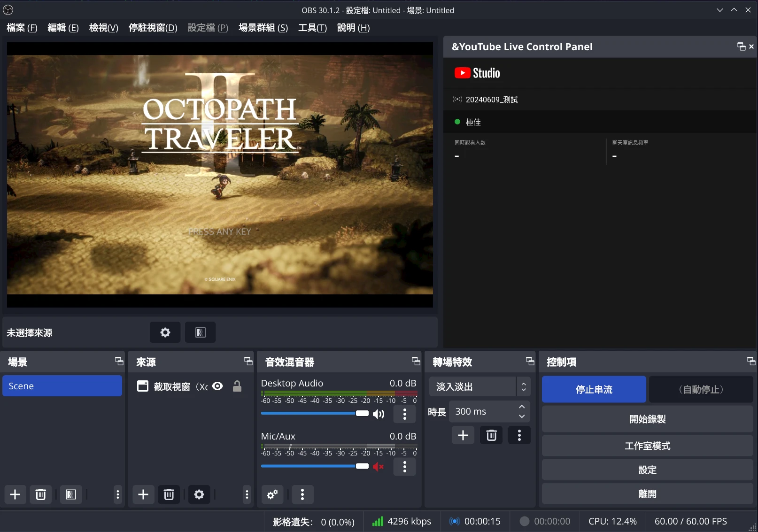Viewport: 758px width, 532px height.
Task: Open Sources panel three-dot options menu
Action: pyautogui.click(x=247, y=494)
